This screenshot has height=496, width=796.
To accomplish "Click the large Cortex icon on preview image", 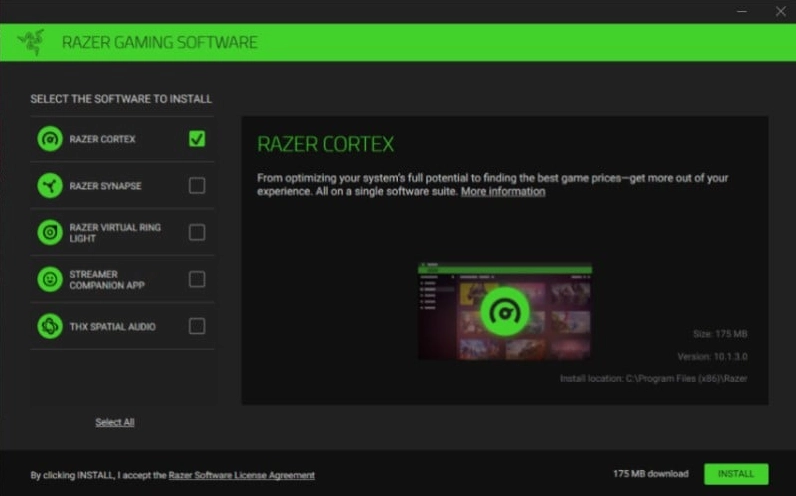I will point(505,311).
